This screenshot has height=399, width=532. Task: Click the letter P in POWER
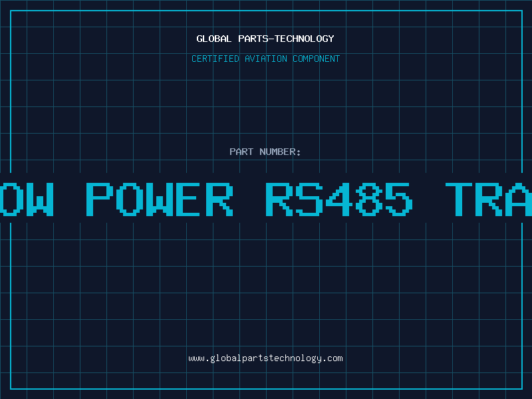[x=99, y=199]
